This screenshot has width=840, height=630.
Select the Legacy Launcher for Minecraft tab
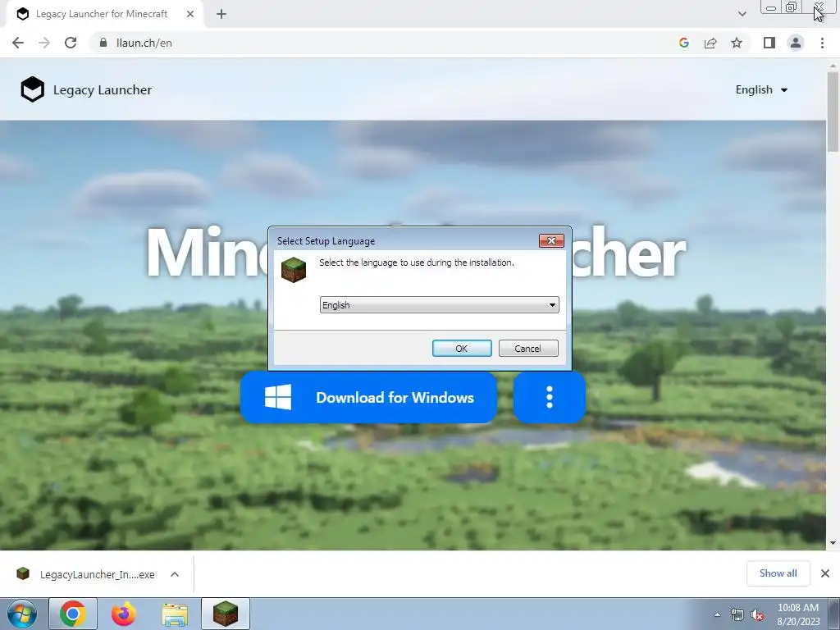102,14
